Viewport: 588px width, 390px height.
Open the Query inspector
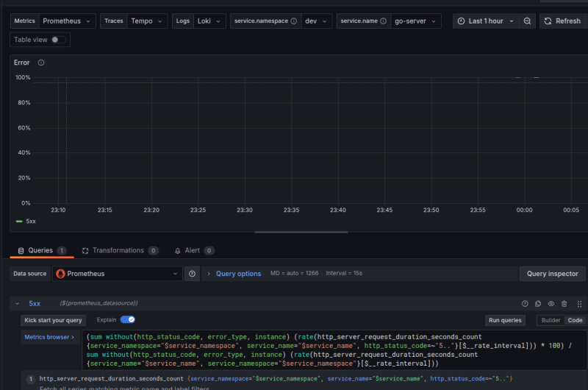pos(552,274)
